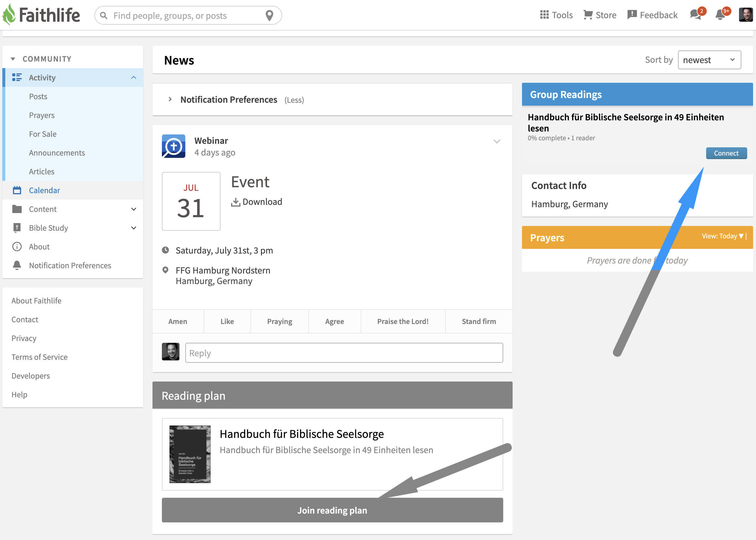The width and height of the screenshot is (756, 540).
Task: Click the Like reaction button
Action: pos(227,321)
